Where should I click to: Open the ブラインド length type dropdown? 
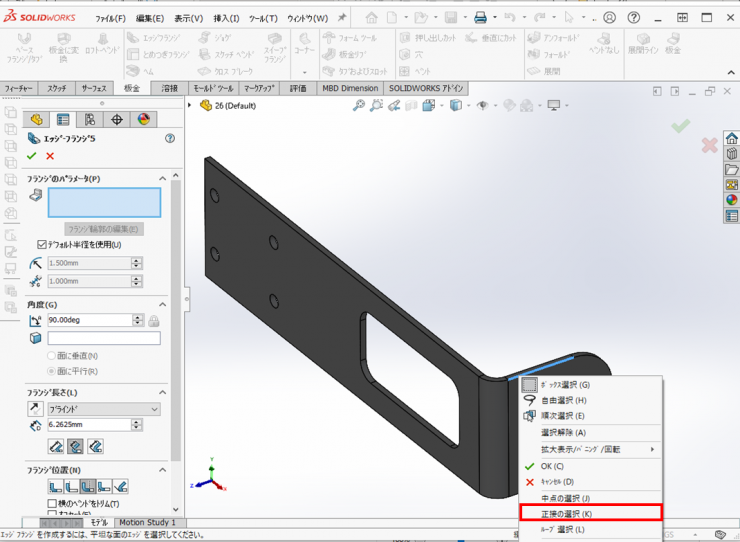(x=104, y=409)
